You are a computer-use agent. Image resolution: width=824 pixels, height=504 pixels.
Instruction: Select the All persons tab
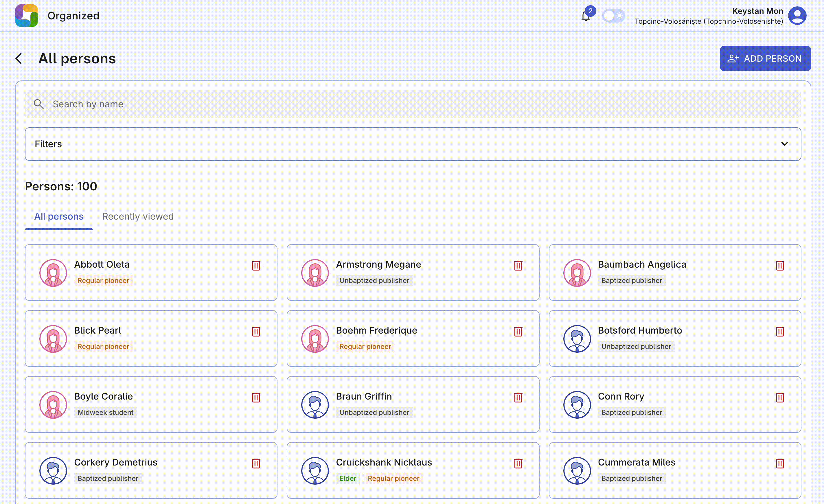coord(59,216)
